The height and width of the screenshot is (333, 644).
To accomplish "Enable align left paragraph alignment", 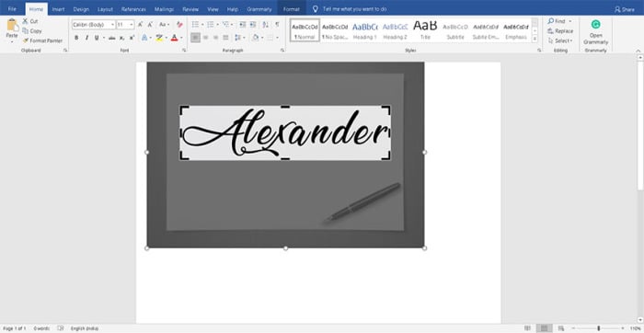I will (195, 38).
